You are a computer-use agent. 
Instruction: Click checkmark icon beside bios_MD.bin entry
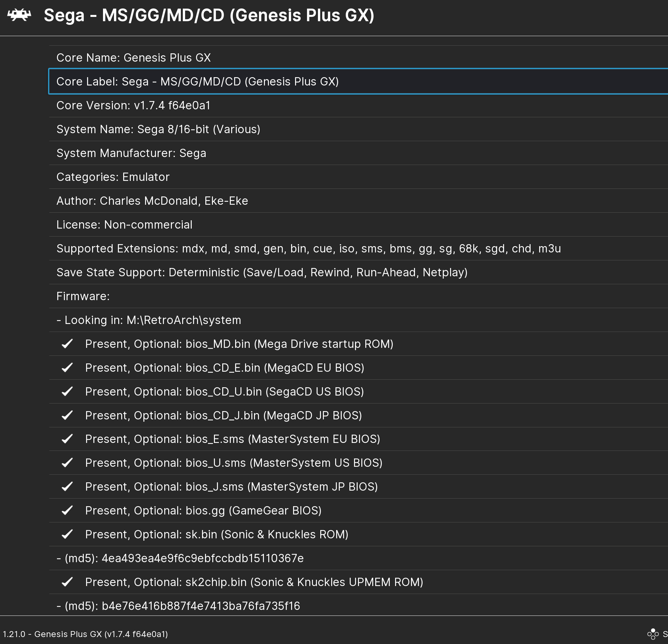point(67,344)
